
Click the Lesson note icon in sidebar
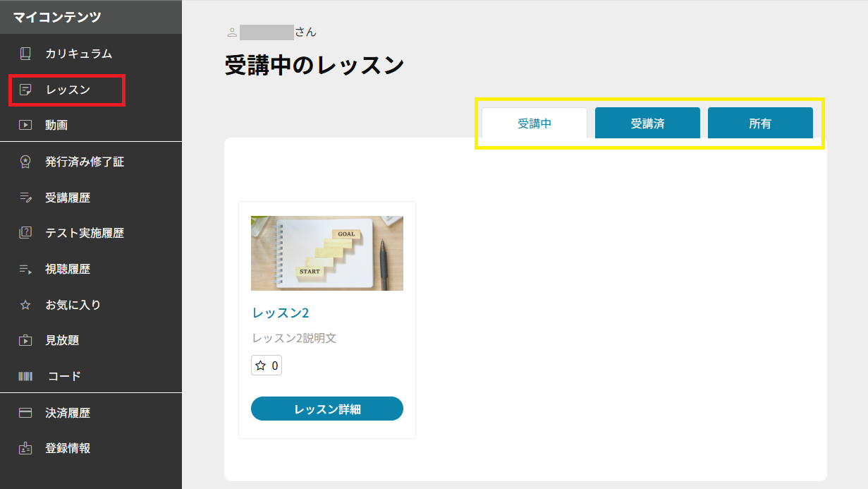point(25,90)
